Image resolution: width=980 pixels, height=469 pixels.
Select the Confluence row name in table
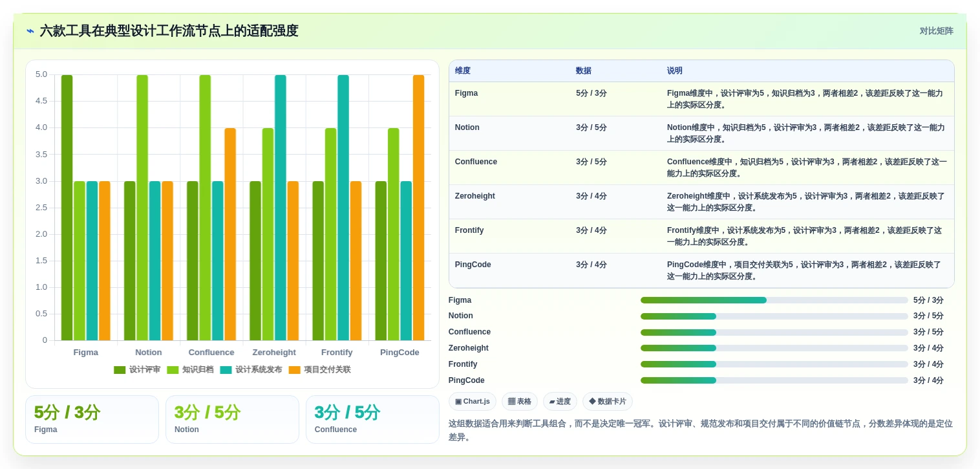476,162
